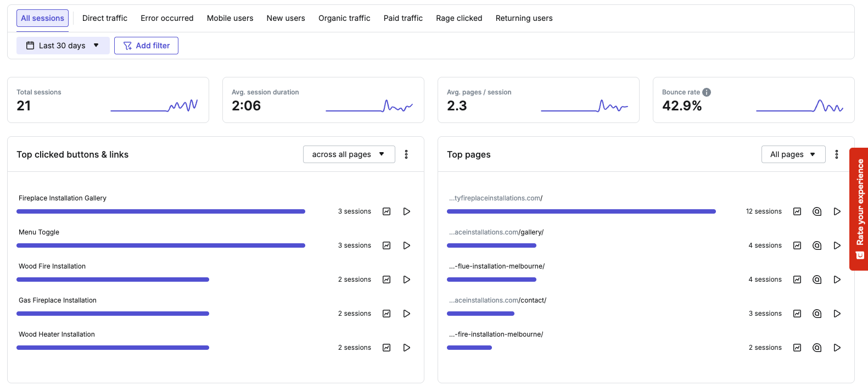The height and width of the screenshot is (391, 868).
Task: Open heatmap for fire-installation-melbourne page
Action: (x=817, y=348)
